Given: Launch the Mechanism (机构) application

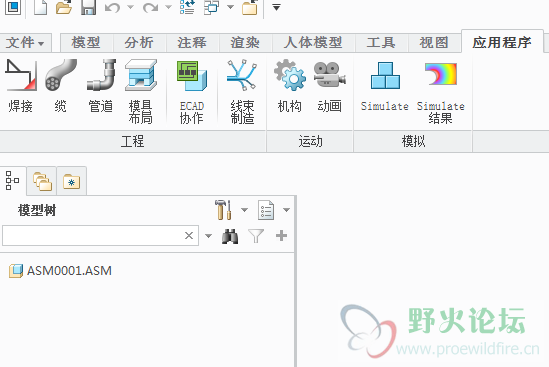Looking at the screenshot, I should (290, 86).
